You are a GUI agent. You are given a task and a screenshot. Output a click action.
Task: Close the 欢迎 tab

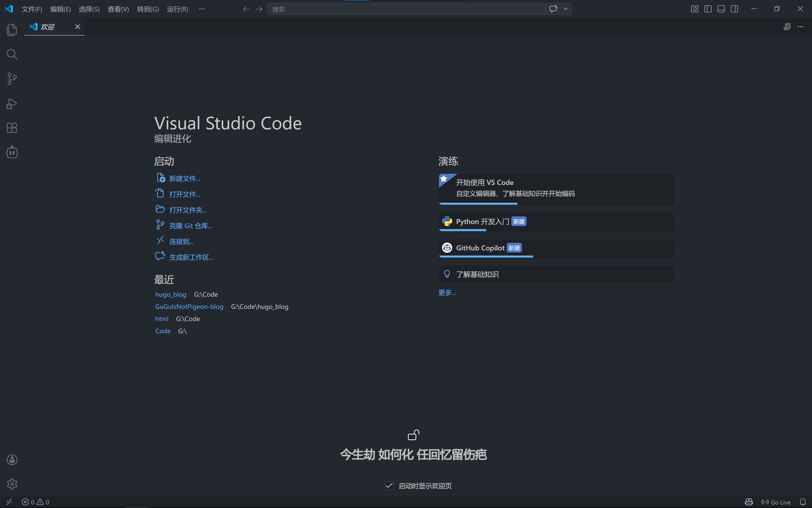coord(77,26)
